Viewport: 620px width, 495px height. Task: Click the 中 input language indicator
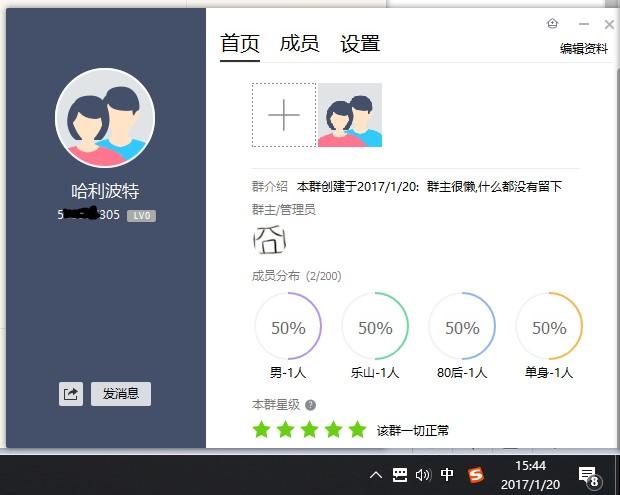pyautogui.click(x=447, y=474)
